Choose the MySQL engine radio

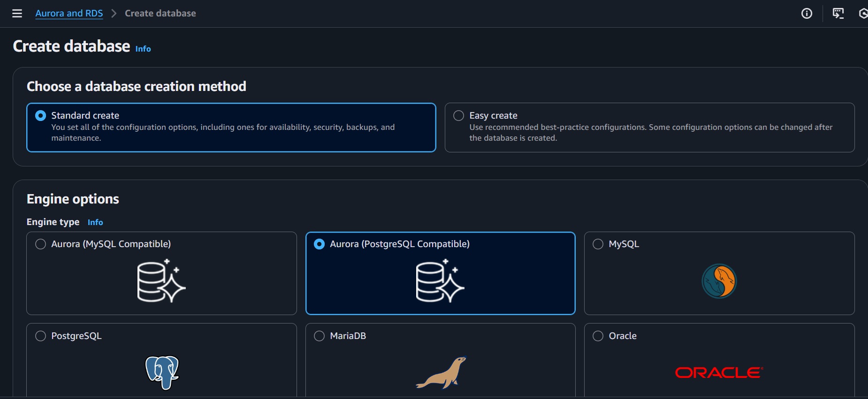point(598,244)
